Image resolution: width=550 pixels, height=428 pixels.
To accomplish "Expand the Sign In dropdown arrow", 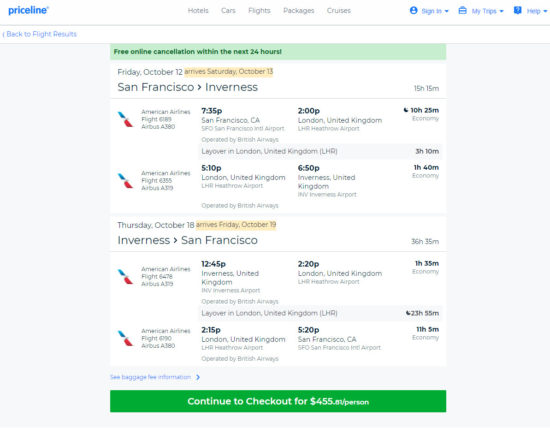I will (447, 11).
